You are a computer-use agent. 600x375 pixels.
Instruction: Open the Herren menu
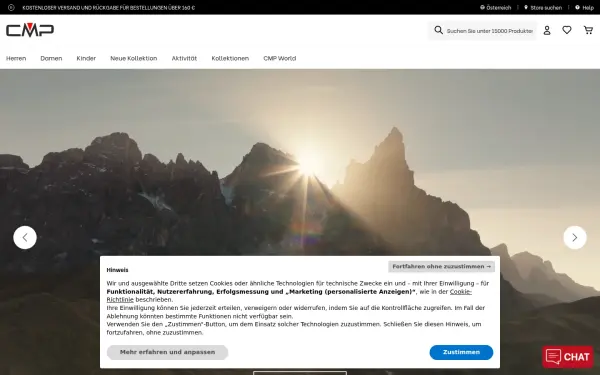click(x=16, y=58)
